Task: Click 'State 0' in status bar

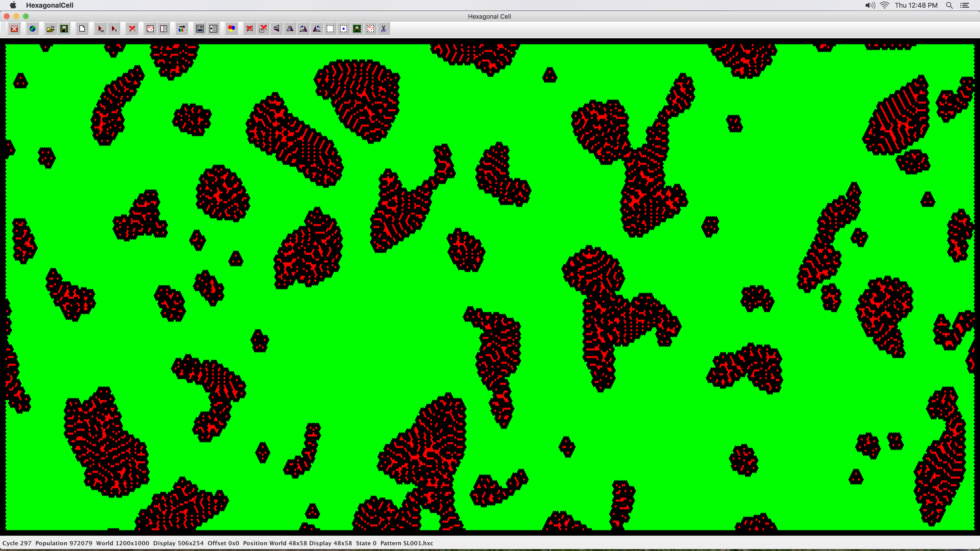Action: click(366, 543)
